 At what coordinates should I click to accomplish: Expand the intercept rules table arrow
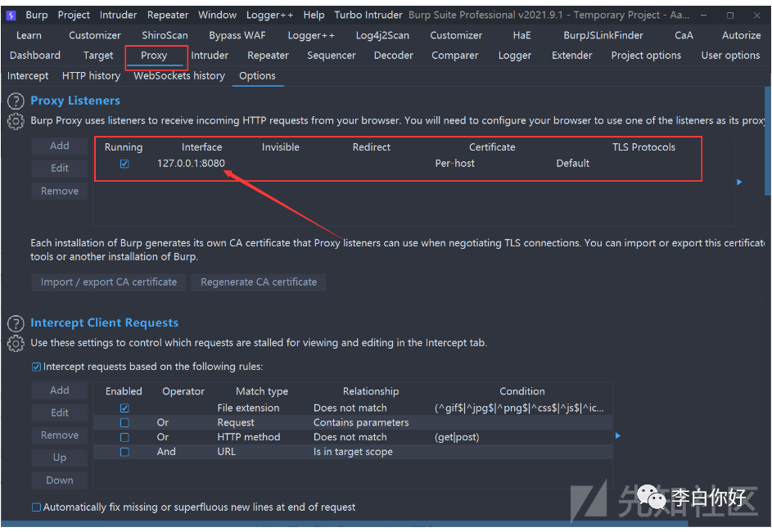tap(618, 435)
